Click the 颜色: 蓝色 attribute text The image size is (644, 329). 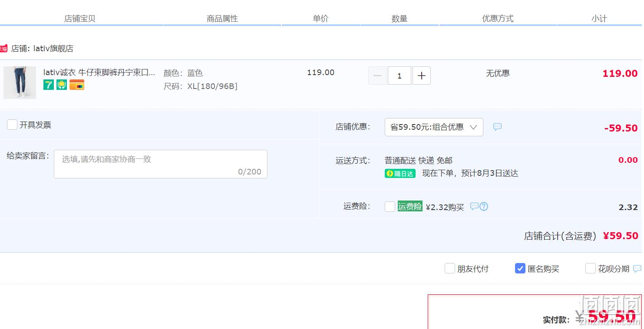[183, 73]
